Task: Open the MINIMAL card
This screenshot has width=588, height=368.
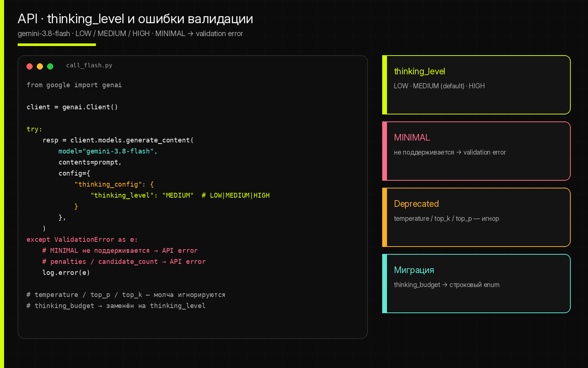Action: point(476,151)
